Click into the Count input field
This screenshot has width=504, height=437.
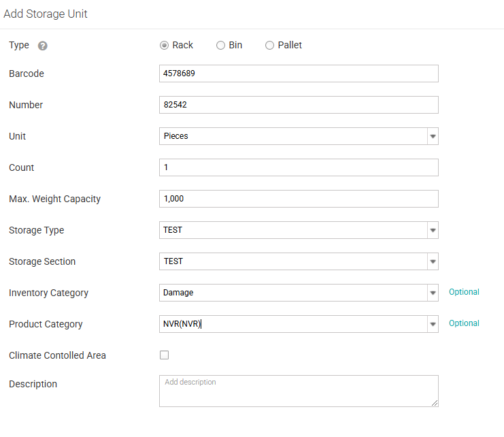(x=298, y=167)
